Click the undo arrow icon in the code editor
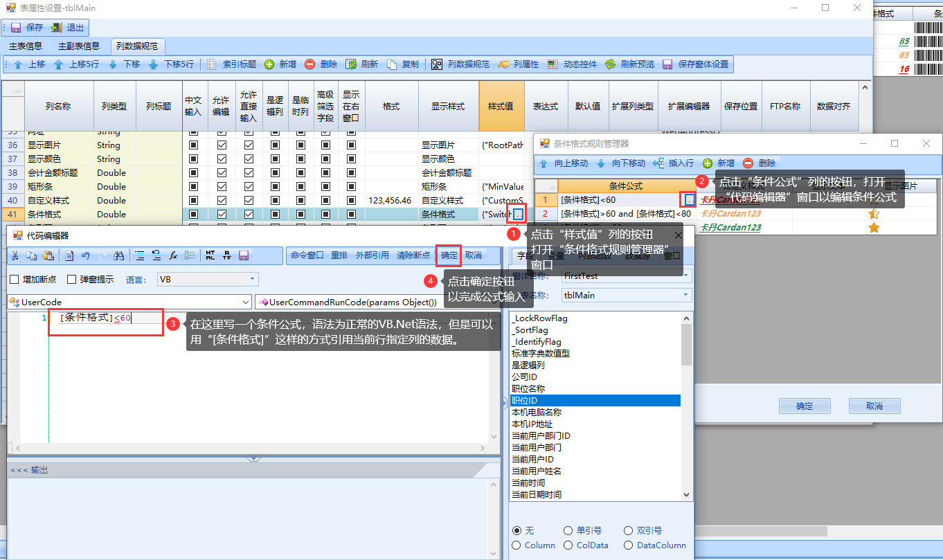 click(86, 255)
